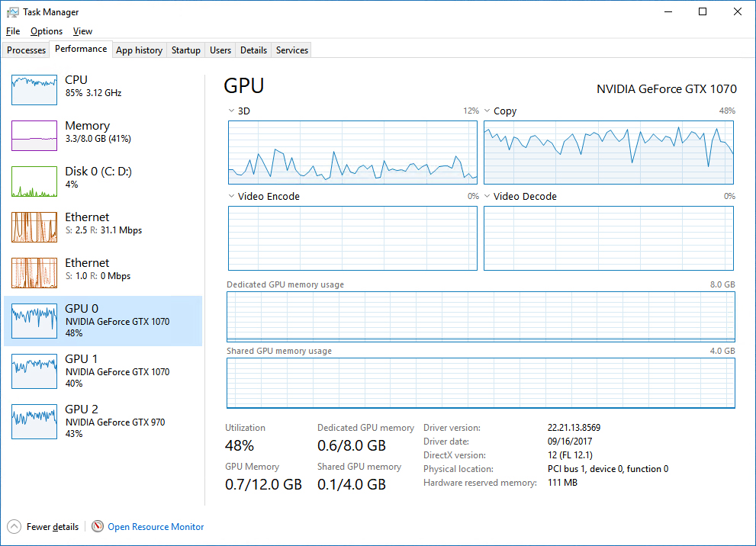The image size is (756, 546).
Task: Click the large GPU heading
Action: tap(244, 85)
